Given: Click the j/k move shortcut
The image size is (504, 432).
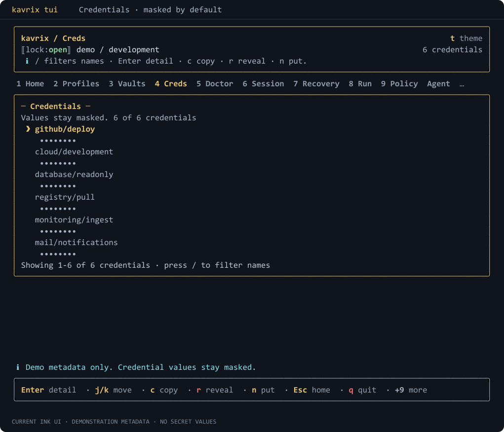Looking at the screenshot, I should tap(113, 390).
